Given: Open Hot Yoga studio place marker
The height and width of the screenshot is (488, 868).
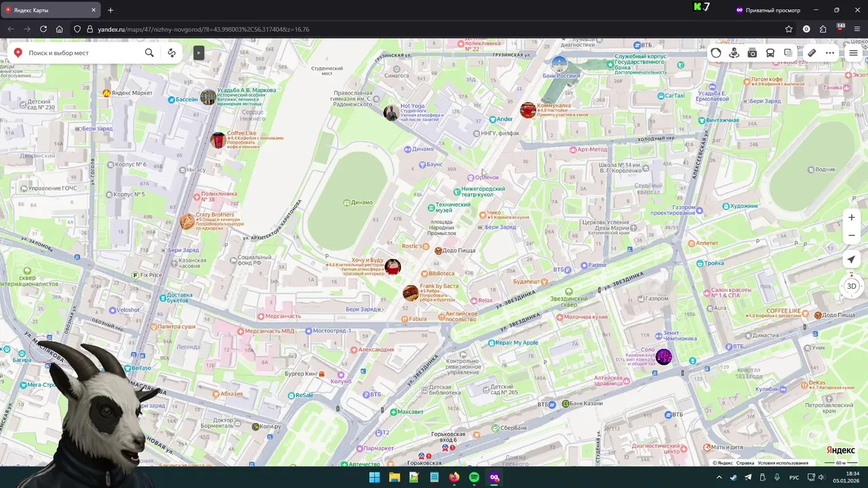Looking at the screenshot, I should coord(391,113).
